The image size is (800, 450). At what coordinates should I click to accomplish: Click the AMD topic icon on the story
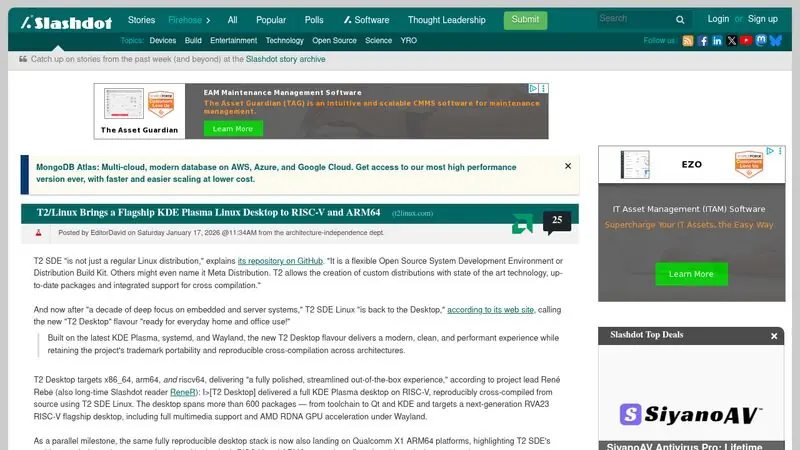(522, 223)
